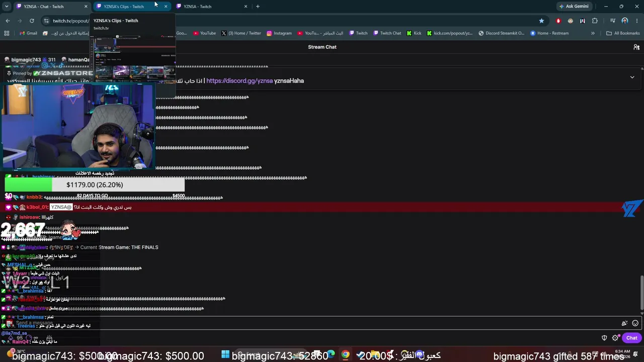Open the All Bookmarks folder
Image resolution: width=644 pixels, height=362 pixels.
623,33
